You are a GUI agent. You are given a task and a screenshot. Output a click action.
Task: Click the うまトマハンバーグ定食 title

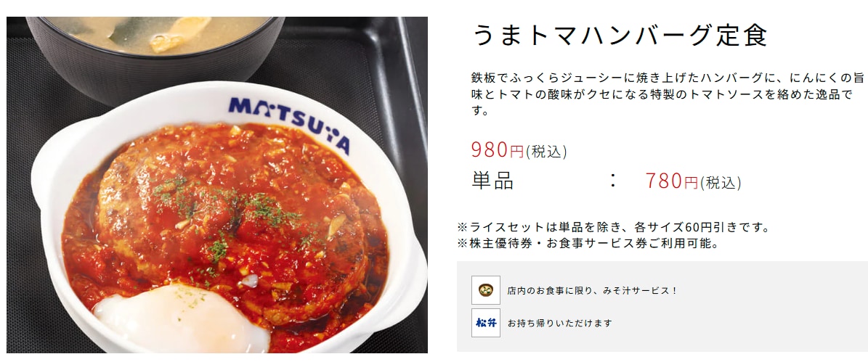pos(620,35)
